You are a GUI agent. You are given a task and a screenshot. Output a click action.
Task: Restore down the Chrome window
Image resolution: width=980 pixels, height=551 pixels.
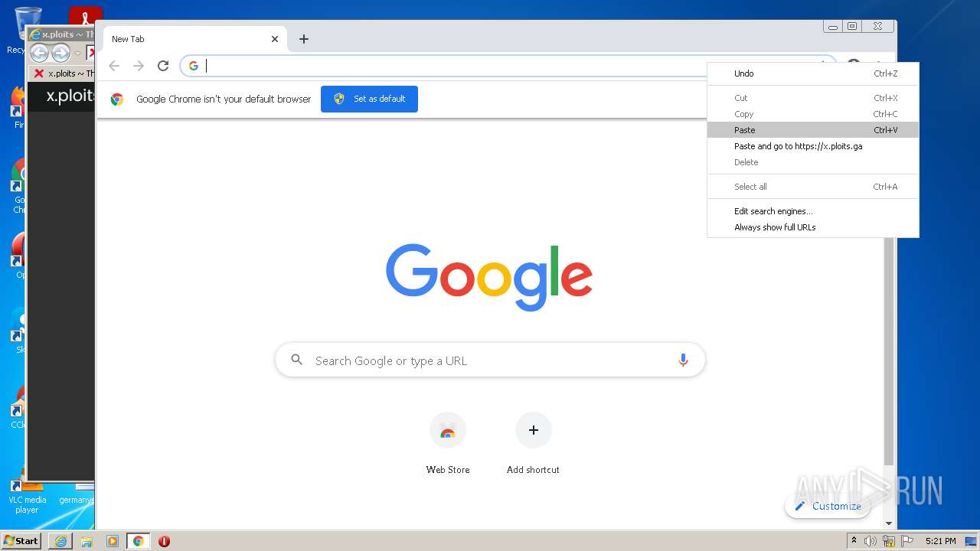[852, 26]
